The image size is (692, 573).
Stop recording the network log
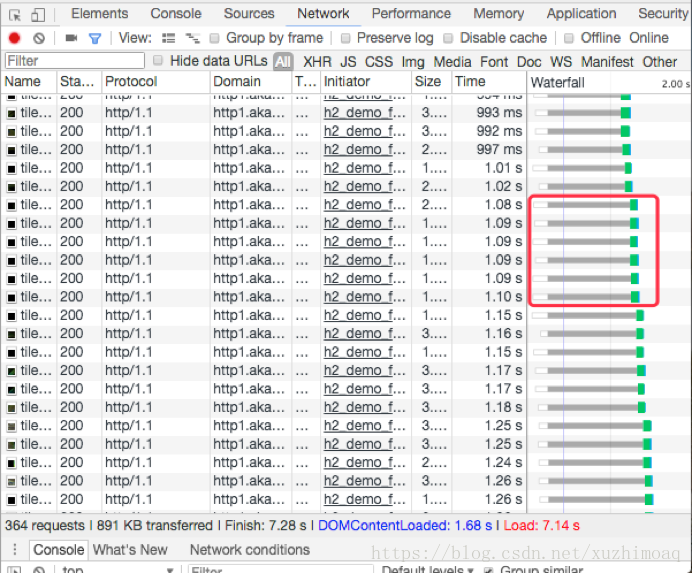pos(15,39)
